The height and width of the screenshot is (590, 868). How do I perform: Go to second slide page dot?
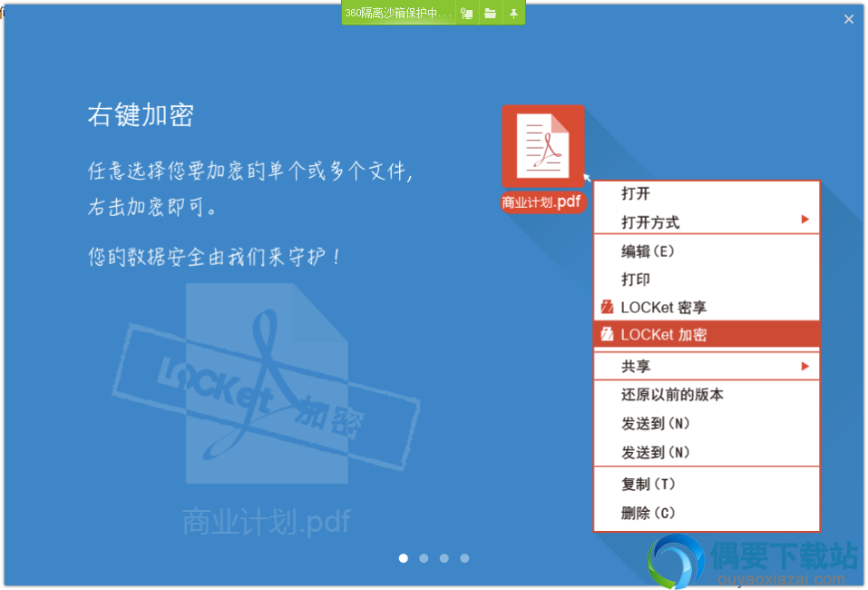[424, 558]
